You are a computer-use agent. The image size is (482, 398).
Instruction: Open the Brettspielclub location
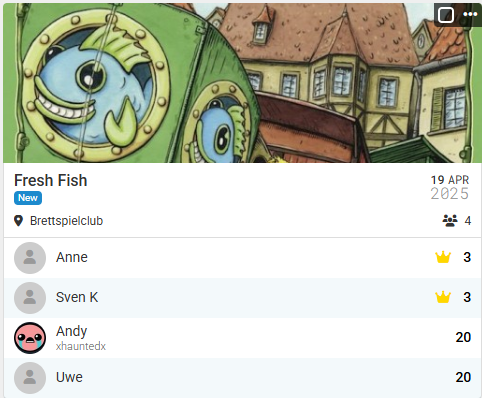66,221
